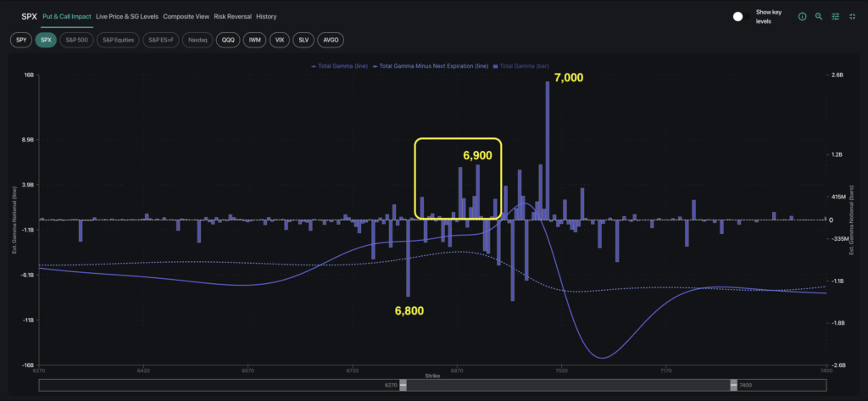The height and width of the screenshot is (401, 868).
Task: Click the zoom out magnifier icon
Action: 818,16
